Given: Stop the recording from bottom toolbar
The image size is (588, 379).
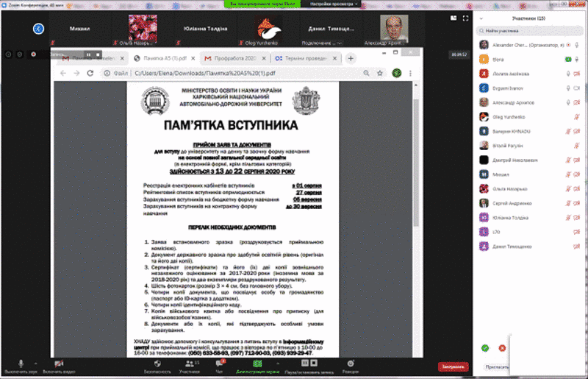Looking at the screenshot, I should tap(315, 363).
